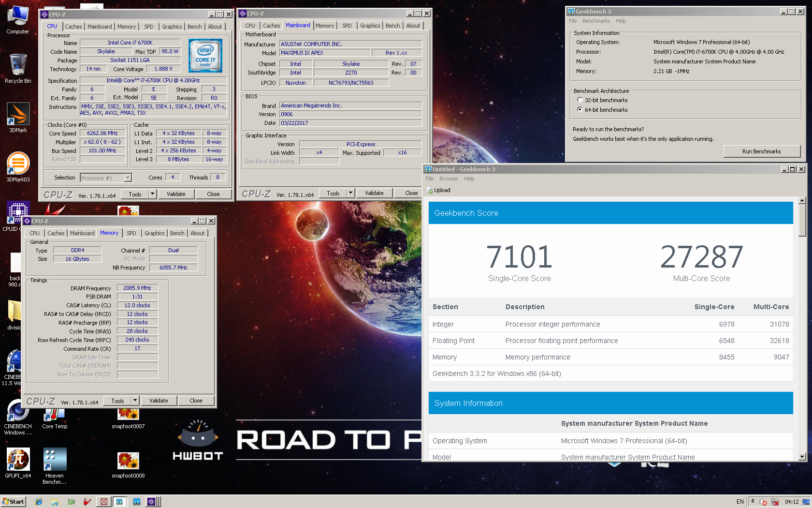Select the CINEBENCH 11.5 desktop shortcut

click(x=12, y=368)
